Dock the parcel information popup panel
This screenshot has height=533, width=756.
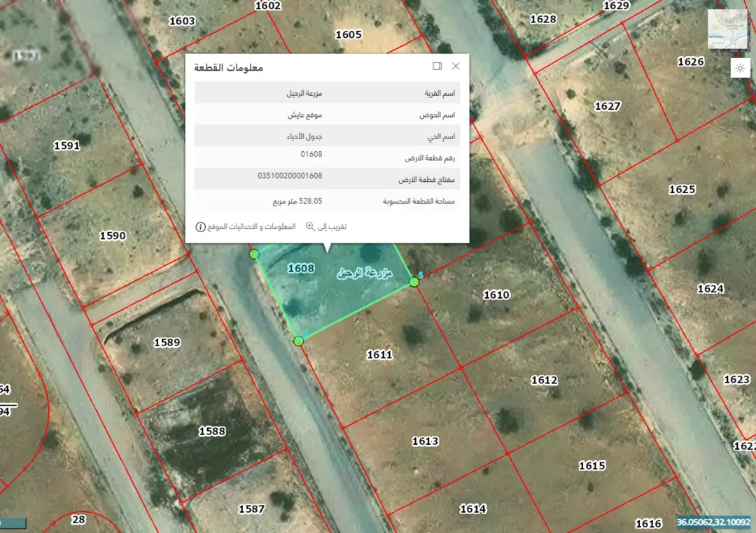[x=437, y=66]
